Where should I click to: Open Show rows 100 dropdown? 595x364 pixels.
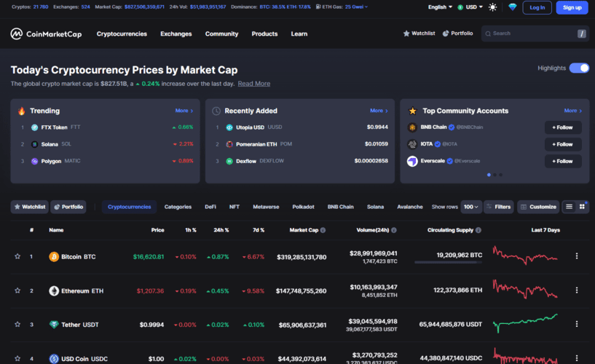(x=471, y=207)
